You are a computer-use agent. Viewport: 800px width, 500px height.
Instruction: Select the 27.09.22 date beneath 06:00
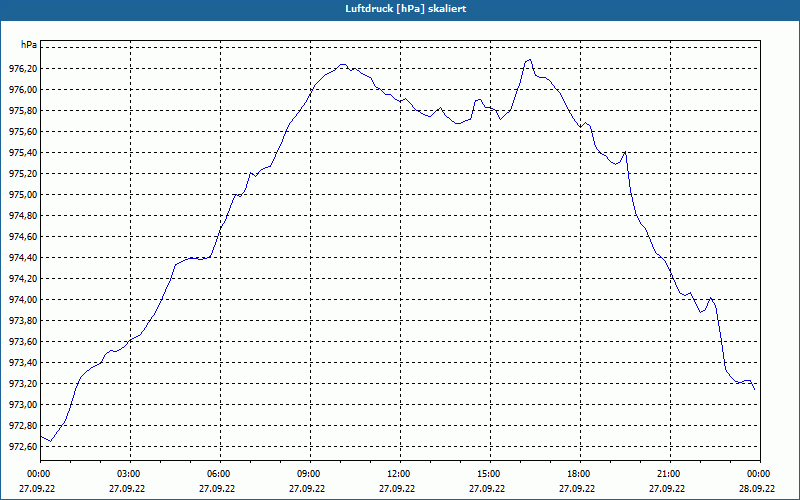point(217,488)
